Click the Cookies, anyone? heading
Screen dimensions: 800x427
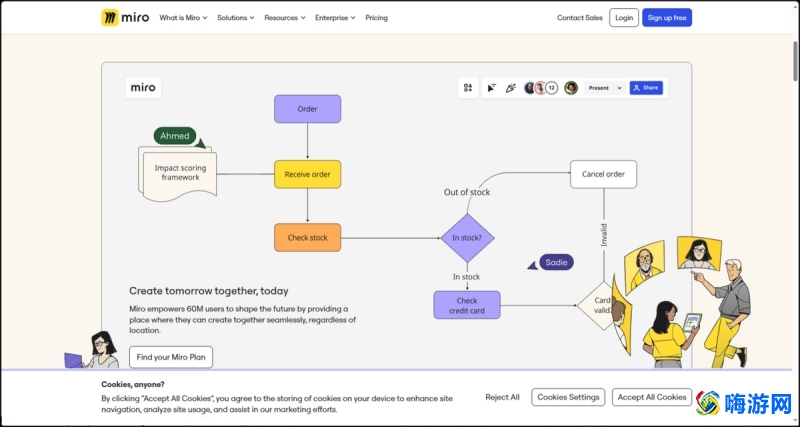[133, 384]
